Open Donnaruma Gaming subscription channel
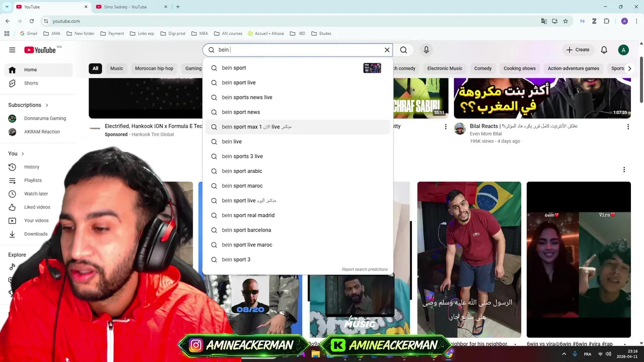The width and height of the screenshot is (644, 362). tap(38, 118)
